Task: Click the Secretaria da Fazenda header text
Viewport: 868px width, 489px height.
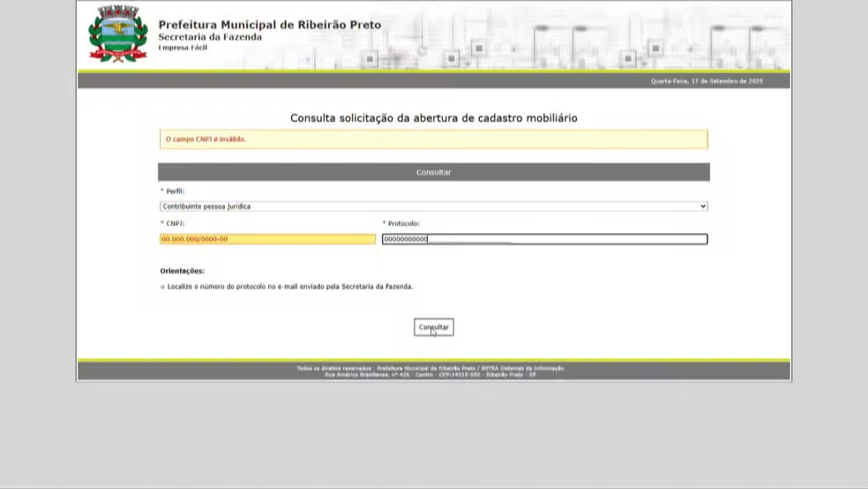Action: (x=210, y=37)
